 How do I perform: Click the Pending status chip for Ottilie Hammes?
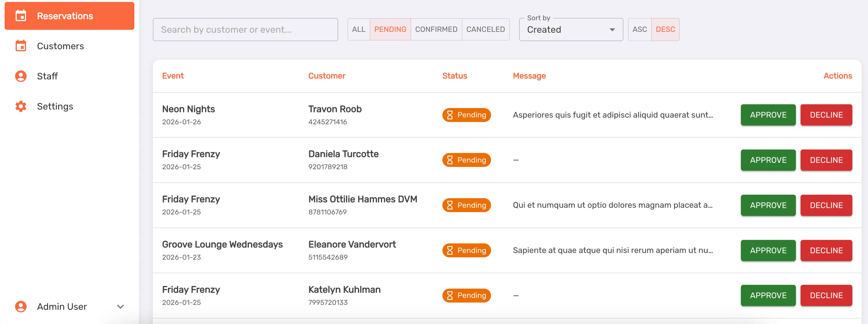[x=466, y=205]
